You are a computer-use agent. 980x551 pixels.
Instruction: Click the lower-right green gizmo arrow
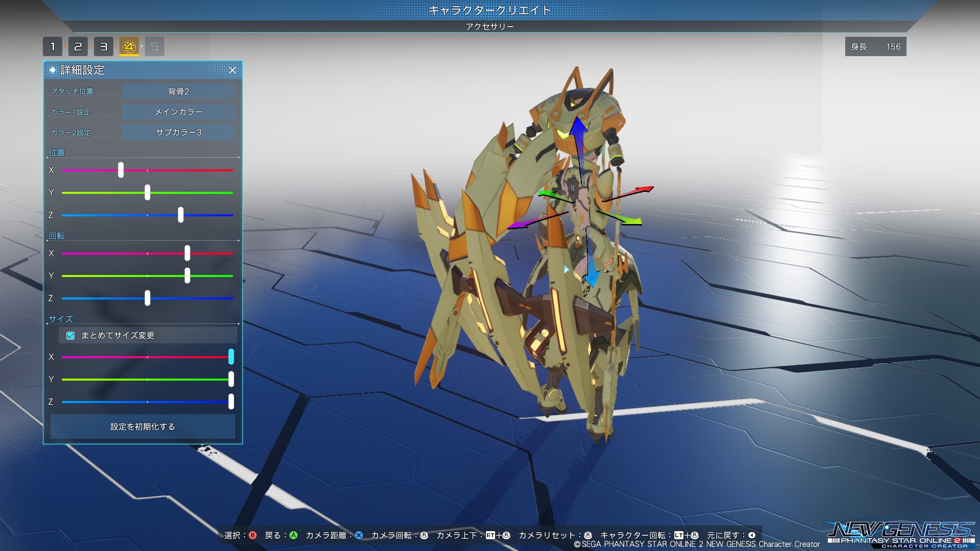click(x=633, y=221)
